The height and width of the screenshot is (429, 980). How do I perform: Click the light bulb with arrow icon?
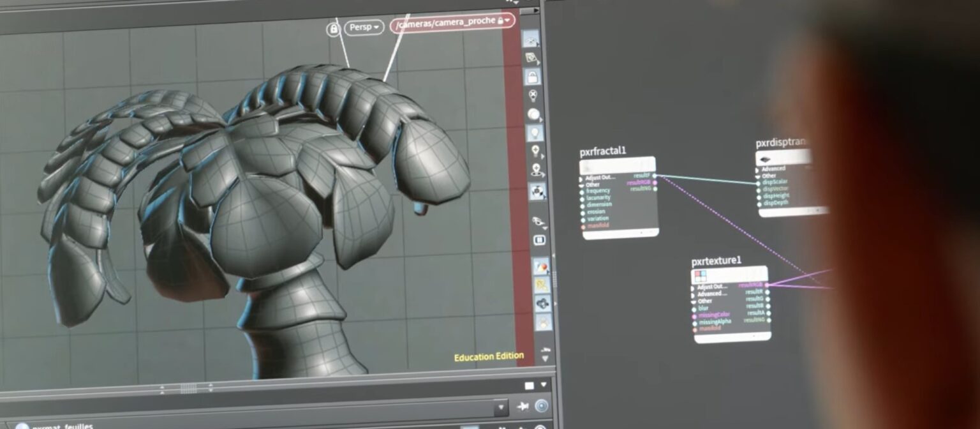(536, 152)
